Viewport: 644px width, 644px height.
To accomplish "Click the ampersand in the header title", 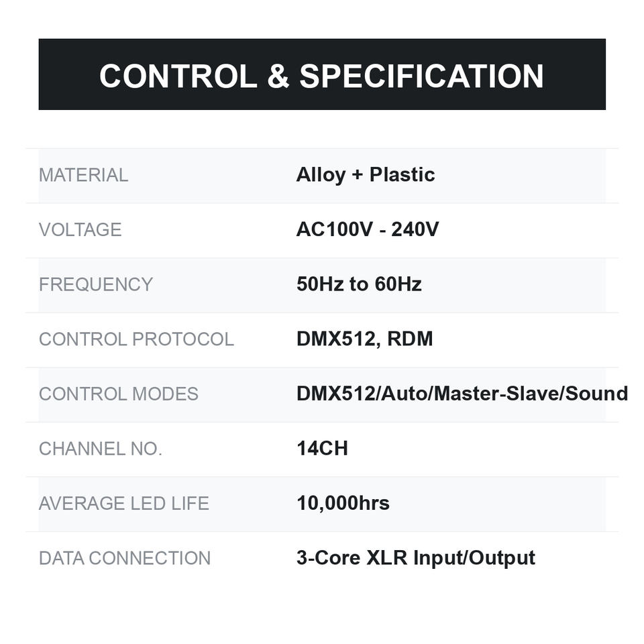I will click(x=278, y=76).
